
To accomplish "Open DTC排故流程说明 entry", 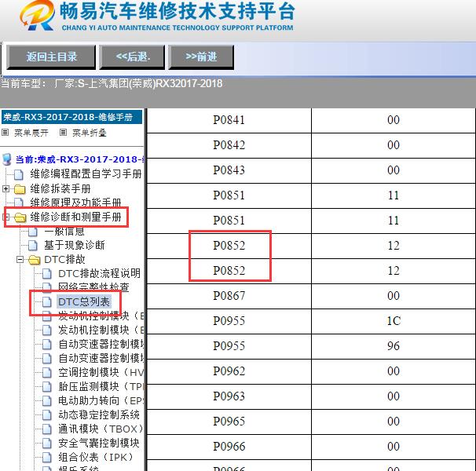I will tap(99, 273).
